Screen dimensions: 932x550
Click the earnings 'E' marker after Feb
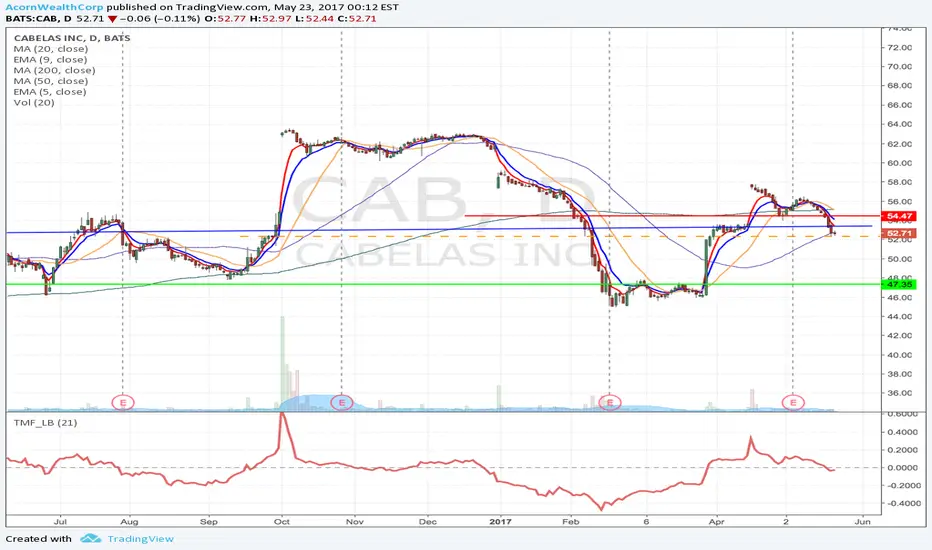pyautogui.click(x=610, y=403)
